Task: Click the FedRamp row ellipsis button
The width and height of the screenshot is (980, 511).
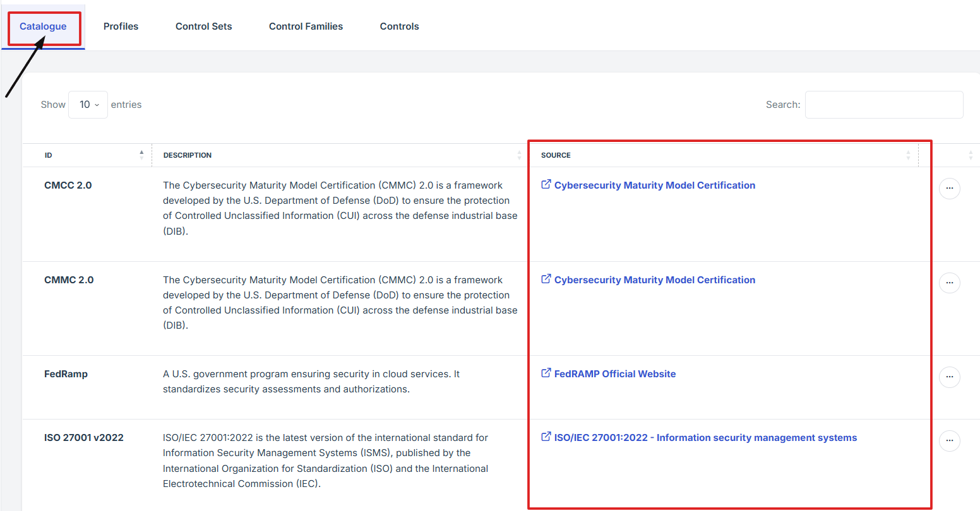Action: tap(949, 377)
